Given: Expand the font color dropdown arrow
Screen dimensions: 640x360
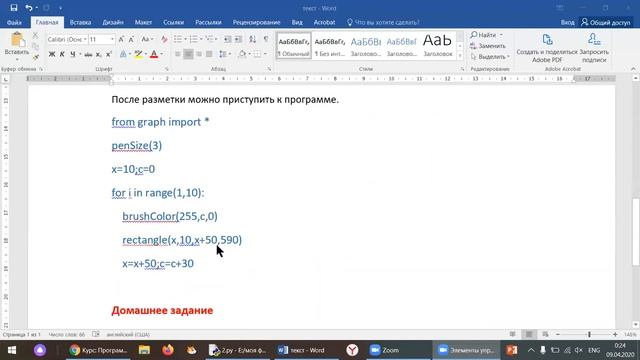Looking at the screenshot, I should click(162, 54).
